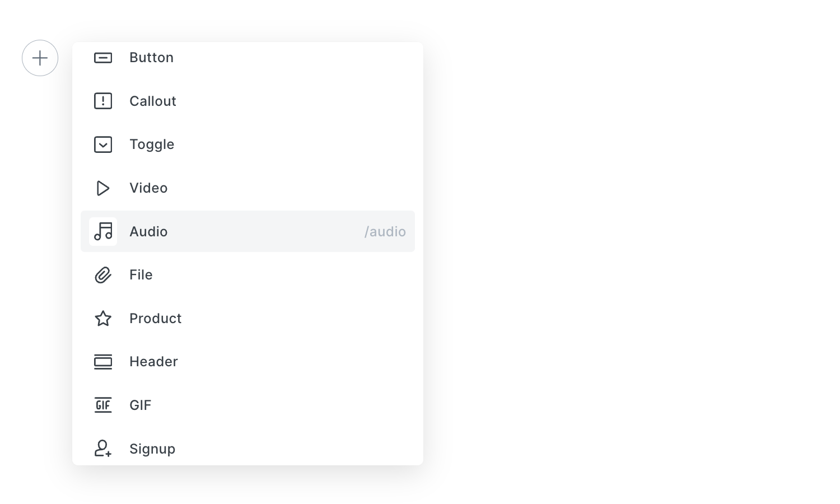The width and height of the screenshot is (840, 504).
Task: Click the GIF icon
Action: pos(103,405)
